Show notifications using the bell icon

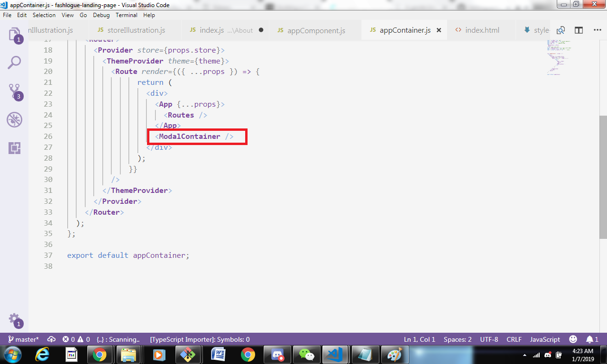click(x=592, y=339)
